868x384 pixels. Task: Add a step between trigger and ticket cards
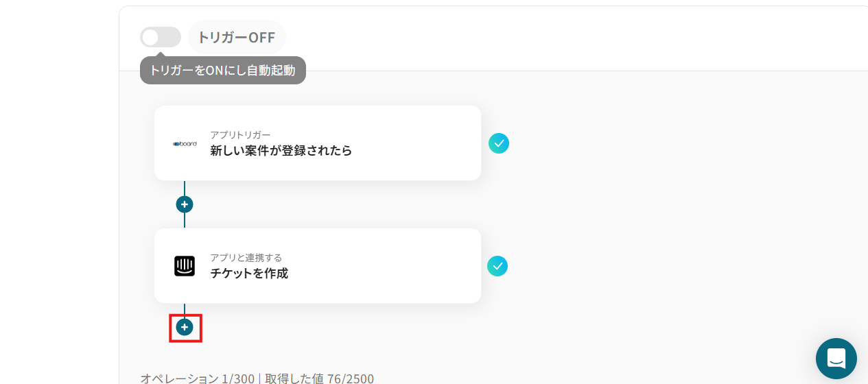(x=185, y=204)
